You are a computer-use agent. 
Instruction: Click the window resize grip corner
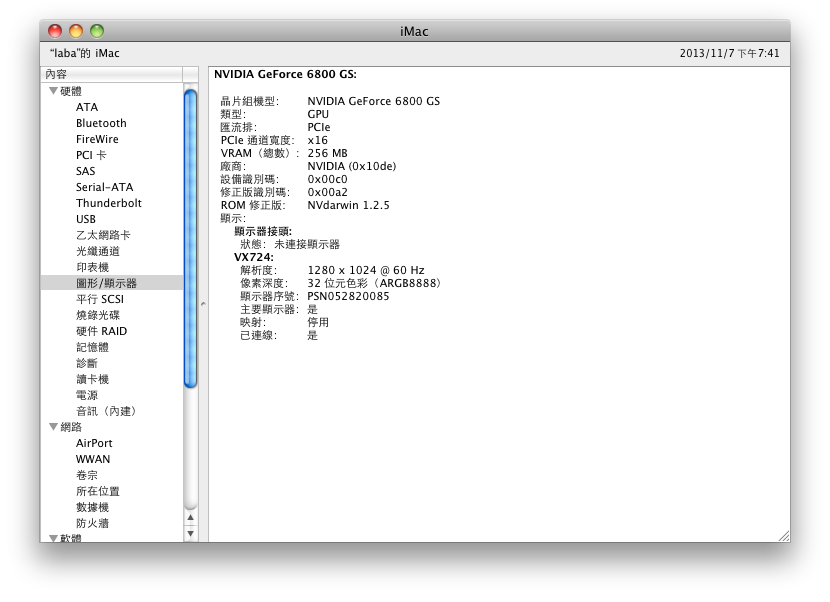(784, 536)
